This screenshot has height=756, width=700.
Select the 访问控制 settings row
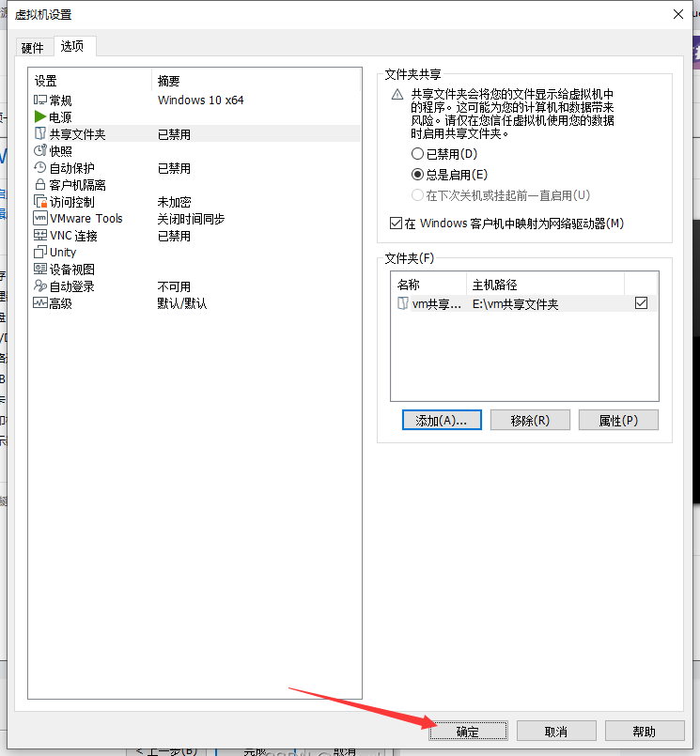click(196, 202)
